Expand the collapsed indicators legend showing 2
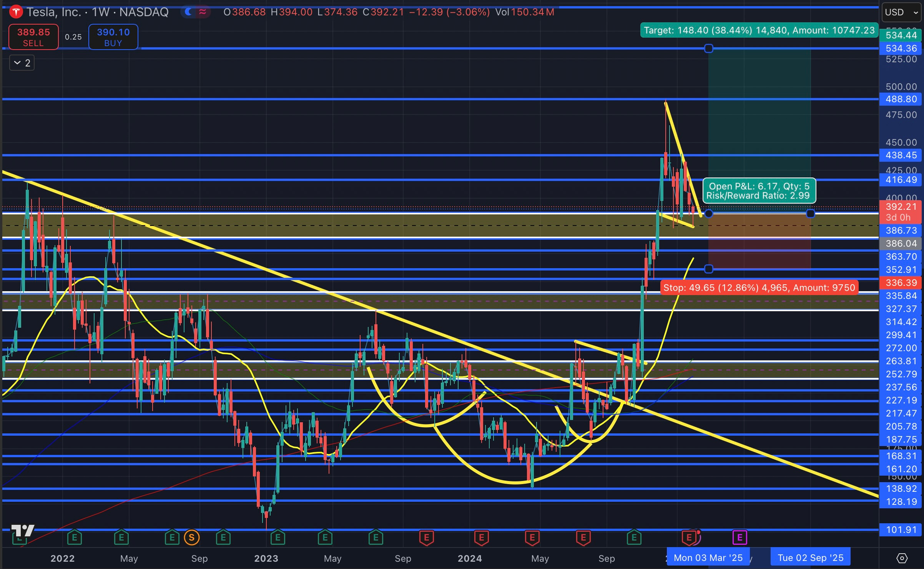 pyautogui.click(x=22, y=63)
